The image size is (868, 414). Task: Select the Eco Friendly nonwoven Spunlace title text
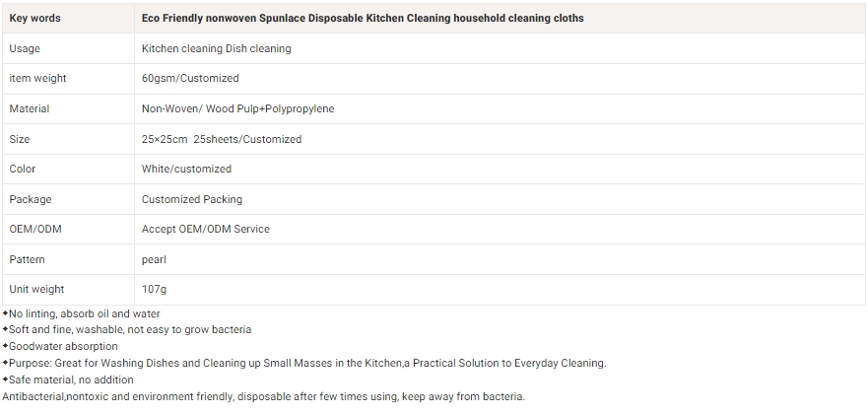362,18
